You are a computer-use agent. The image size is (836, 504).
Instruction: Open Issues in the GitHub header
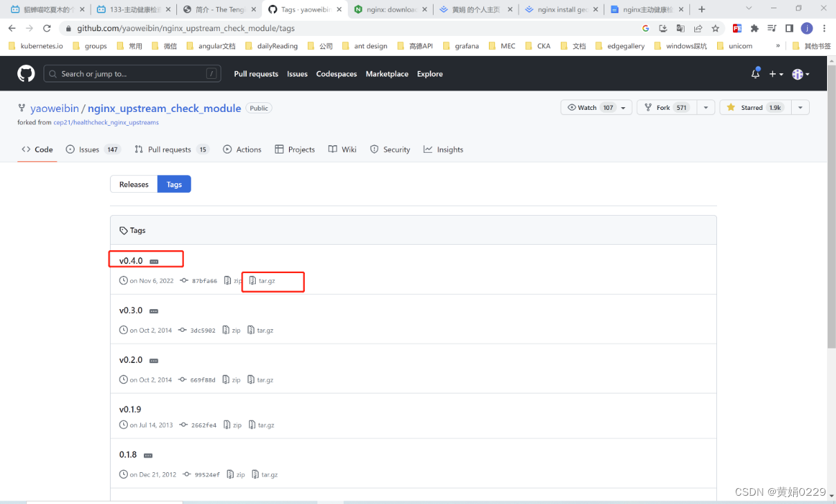[x=297, y=74]
